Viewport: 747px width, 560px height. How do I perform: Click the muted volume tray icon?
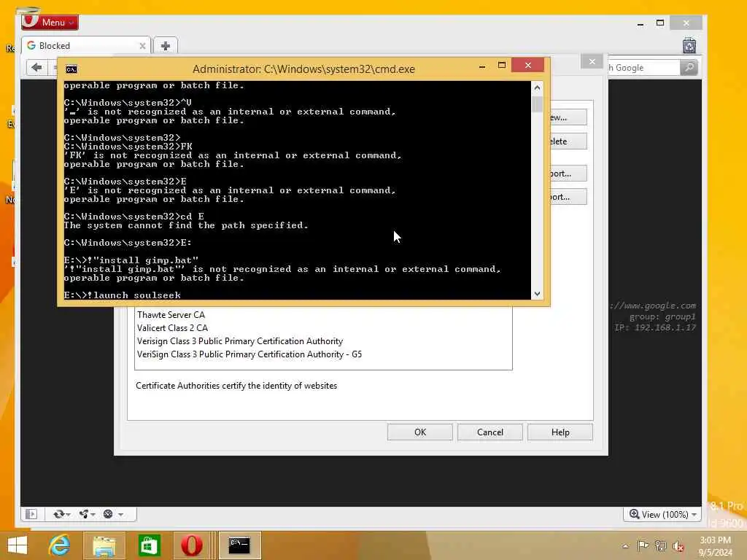pyautogui.click(x=678, y=546)
